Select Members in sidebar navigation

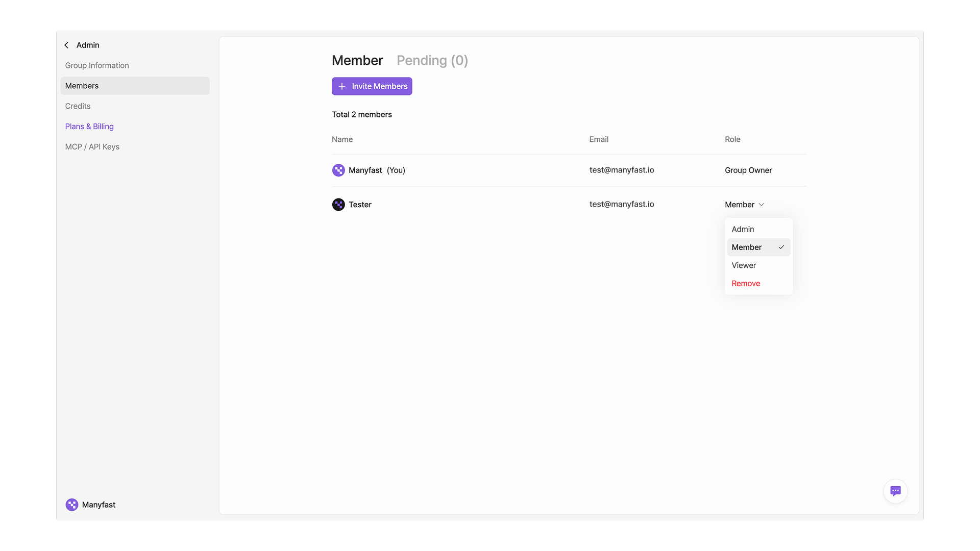point(82,86)
